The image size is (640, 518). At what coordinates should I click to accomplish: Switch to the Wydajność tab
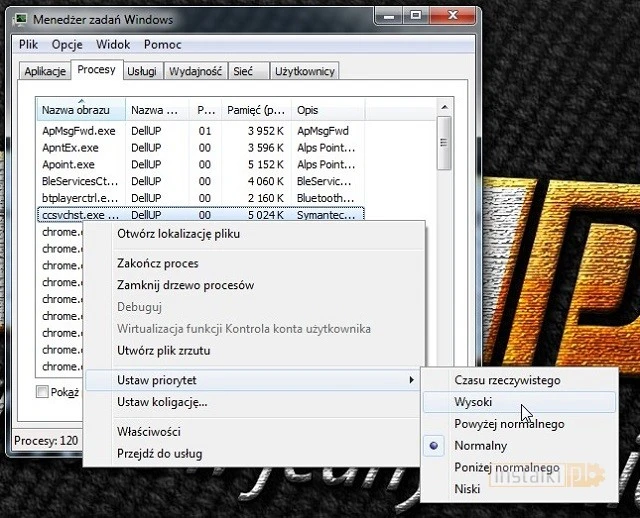[x=195, y=71]
